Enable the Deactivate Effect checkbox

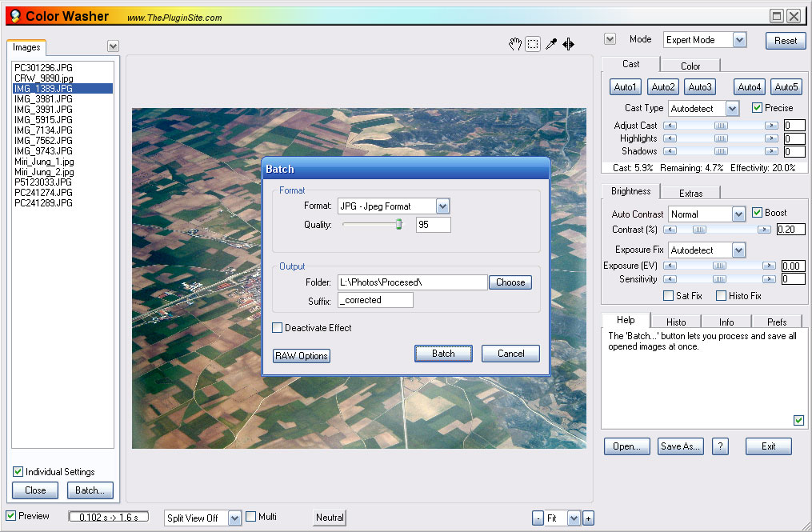[278, 328]
